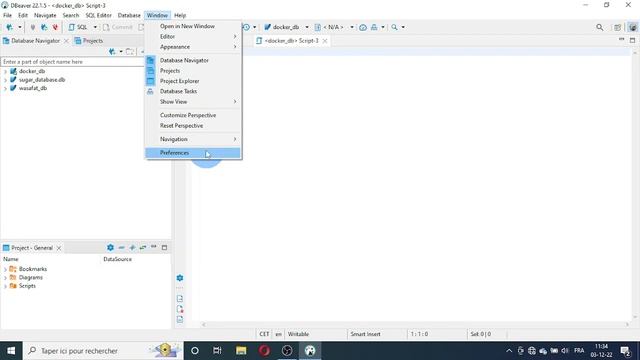640x360 pixels.
Task: Select Database Tasks menu entry
Action: pyautogui.click(x=193, y=91)
